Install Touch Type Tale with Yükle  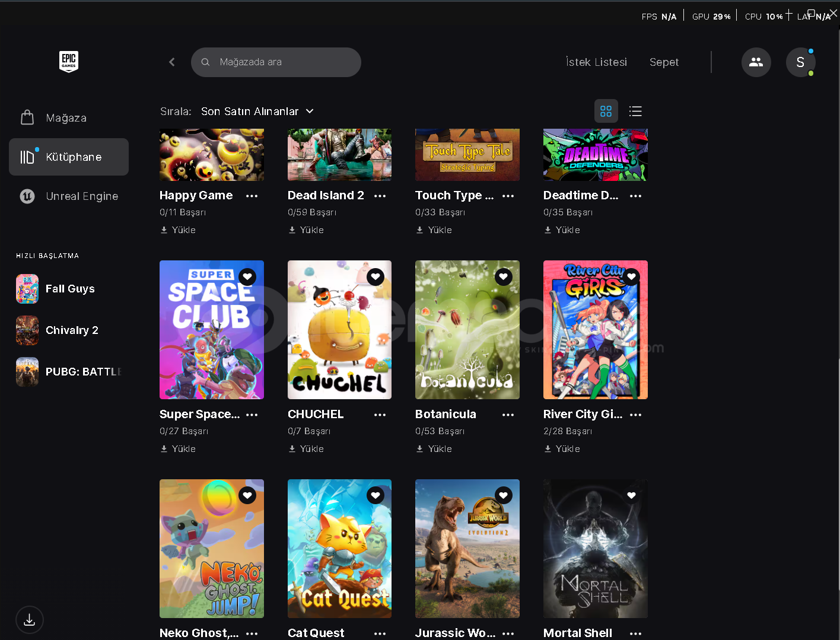pos(434,230)
